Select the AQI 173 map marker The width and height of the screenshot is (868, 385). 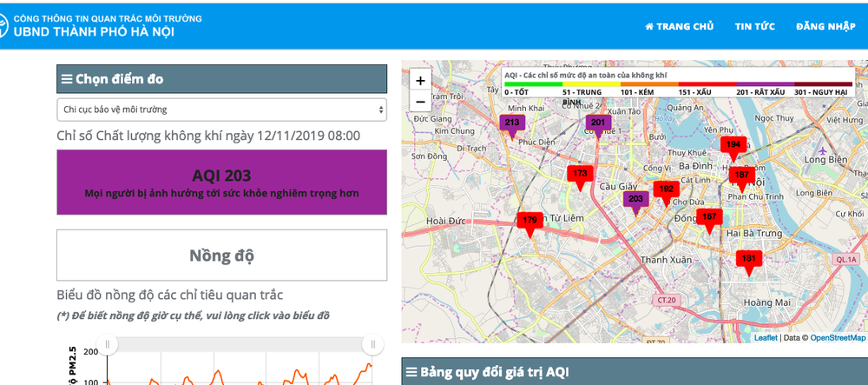580,177
